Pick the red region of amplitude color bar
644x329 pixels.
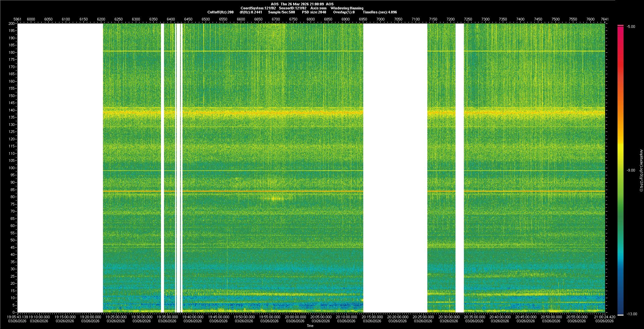point(621,60)
